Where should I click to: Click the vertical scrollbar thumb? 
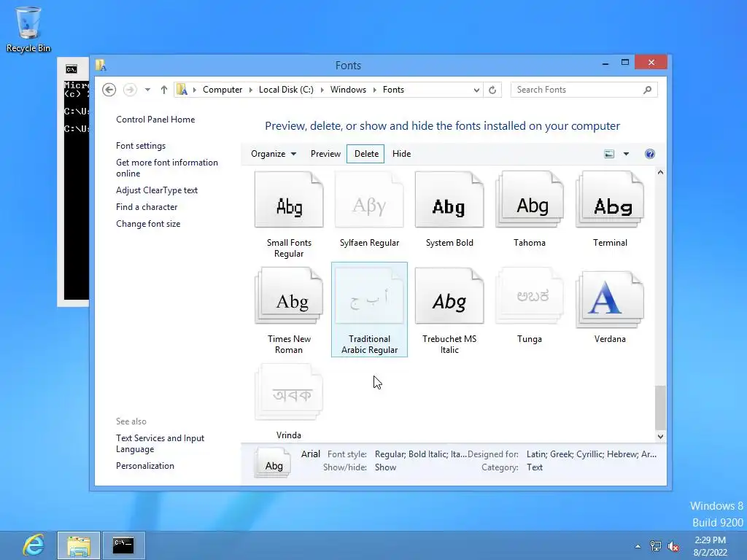click(660, 408)
